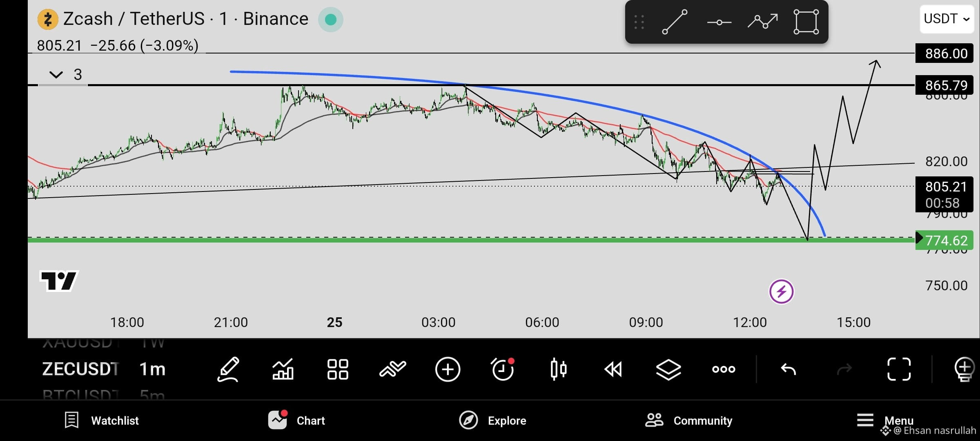
Task: Tap the 865.79 horizontal line price label
Action: click(x=945, y=85)
